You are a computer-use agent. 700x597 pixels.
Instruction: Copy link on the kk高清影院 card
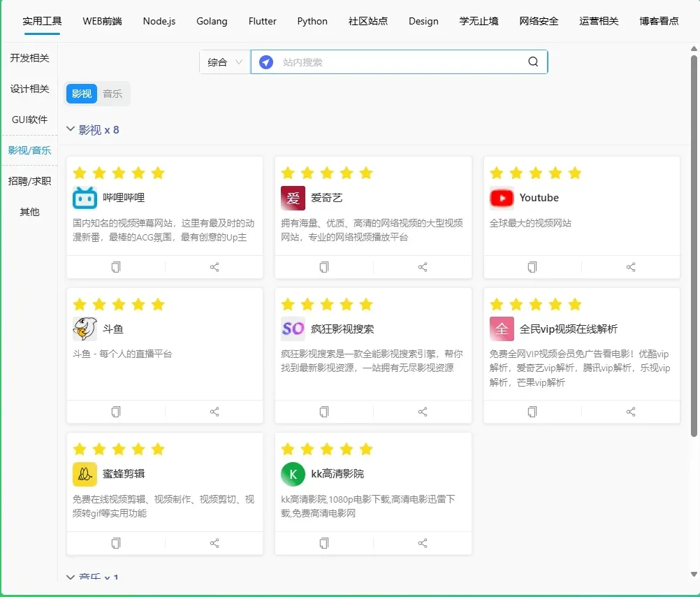tap(324, 543)
